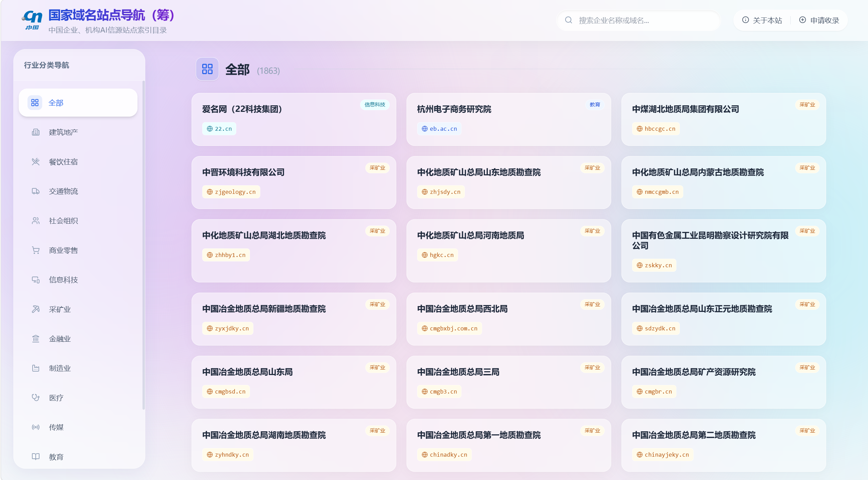This screenshot has width=868, height=480.
Task: Visit the zyxjdky.cn domain link
Action: [x=228, y=328]
